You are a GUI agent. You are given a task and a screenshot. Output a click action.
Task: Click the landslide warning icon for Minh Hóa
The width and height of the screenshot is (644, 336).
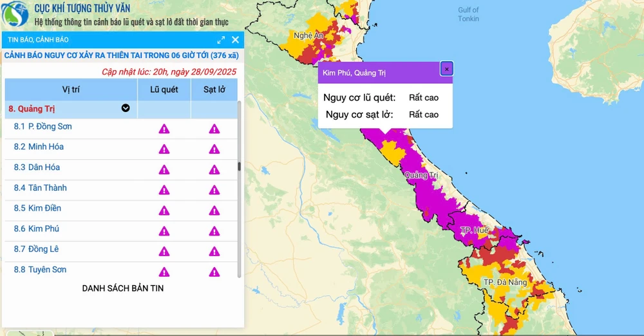pos(214,149)
